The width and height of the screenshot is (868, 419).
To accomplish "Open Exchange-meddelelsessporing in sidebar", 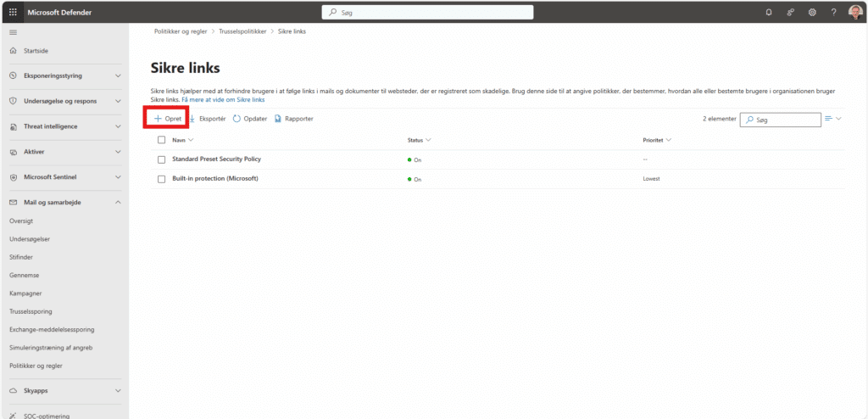I will click(52, 329).
